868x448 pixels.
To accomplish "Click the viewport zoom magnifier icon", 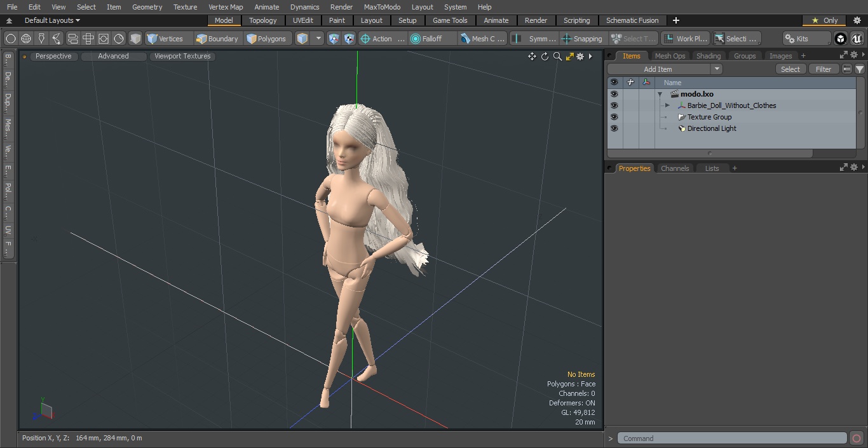I will [557, 57].
